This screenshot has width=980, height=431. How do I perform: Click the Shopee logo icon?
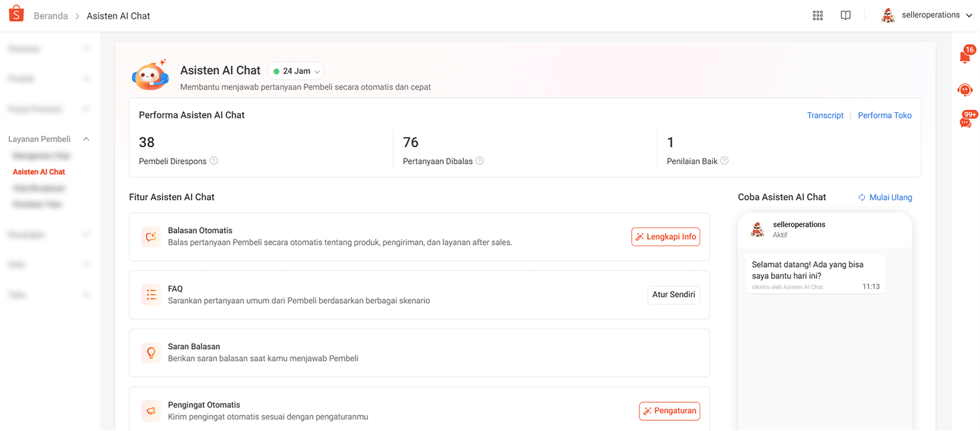(x=16, y=14)
